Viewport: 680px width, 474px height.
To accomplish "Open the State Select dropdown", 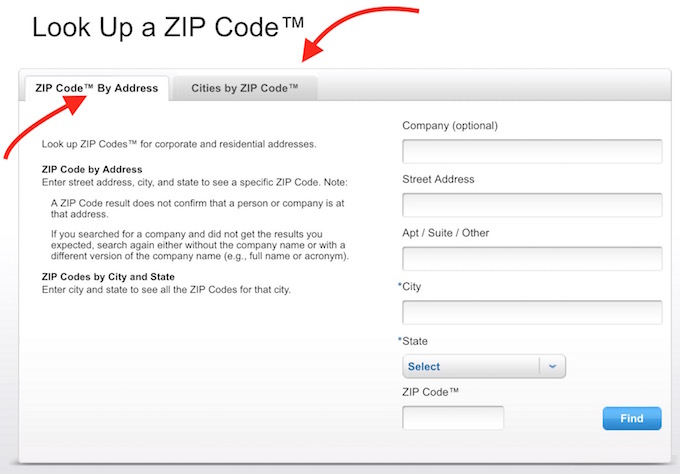I will point(472,367).
